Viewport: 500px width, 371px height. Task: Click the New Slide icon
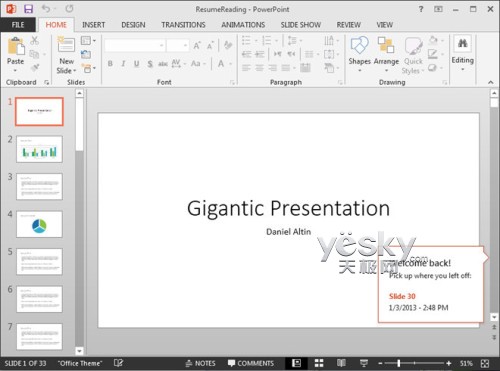(x=66, y=45)
